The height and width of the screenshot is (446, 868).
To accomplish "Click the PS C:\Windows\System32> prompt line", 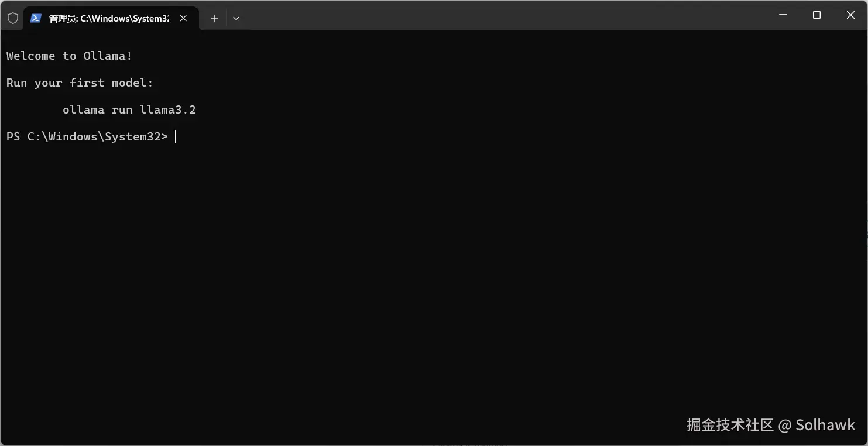I will pyautogui.click(x=87, y=137).
